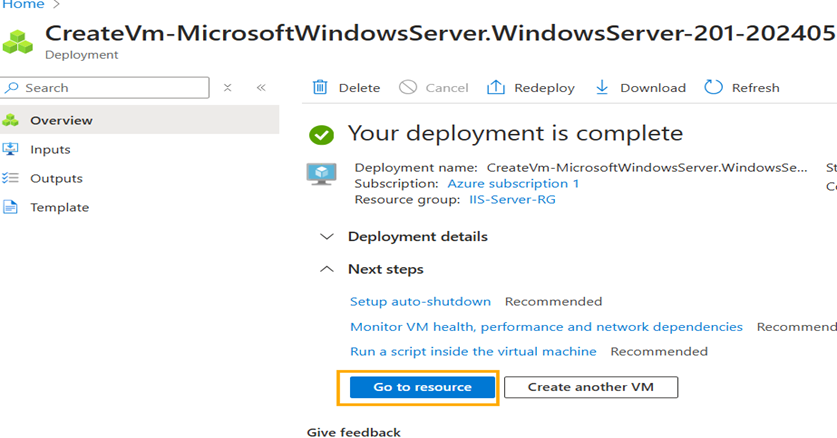837x438 pixels.
Task: Click Create another VM button
Action: [590, 387]
